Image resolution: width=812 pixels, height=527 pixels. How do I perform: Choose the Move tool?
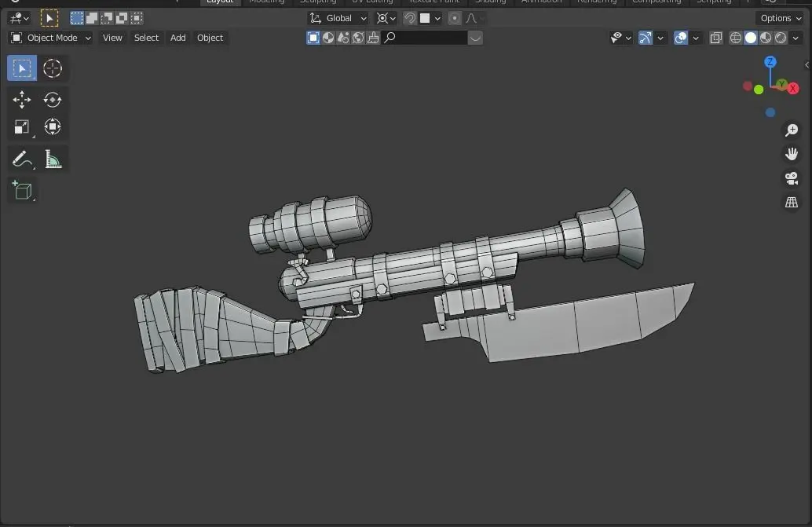pyautogui.click(x=22, y=100)
